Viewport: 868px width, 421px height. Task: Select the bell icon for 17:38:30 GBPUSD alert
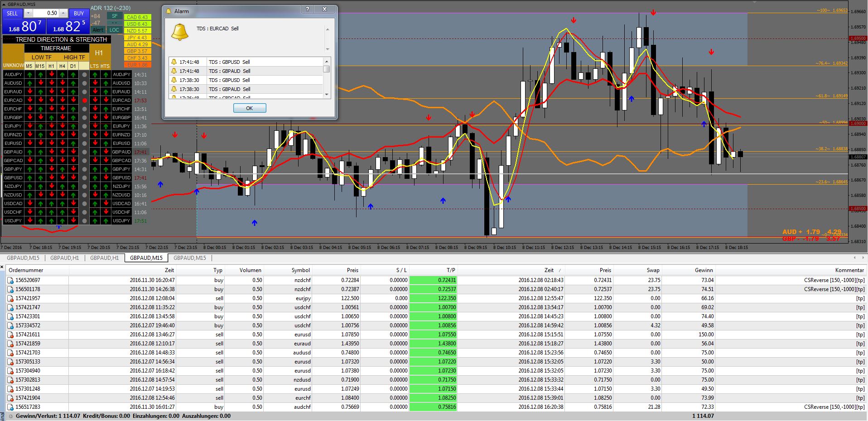click(174, 80)
